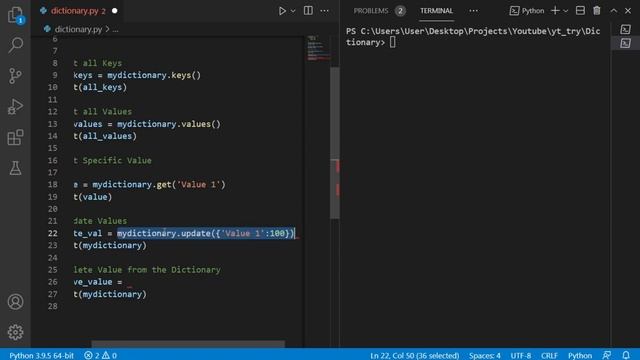Expand the run options dropdown arrow
The height and width of the screenshot is (360, 640).
[x=293, y=11]
